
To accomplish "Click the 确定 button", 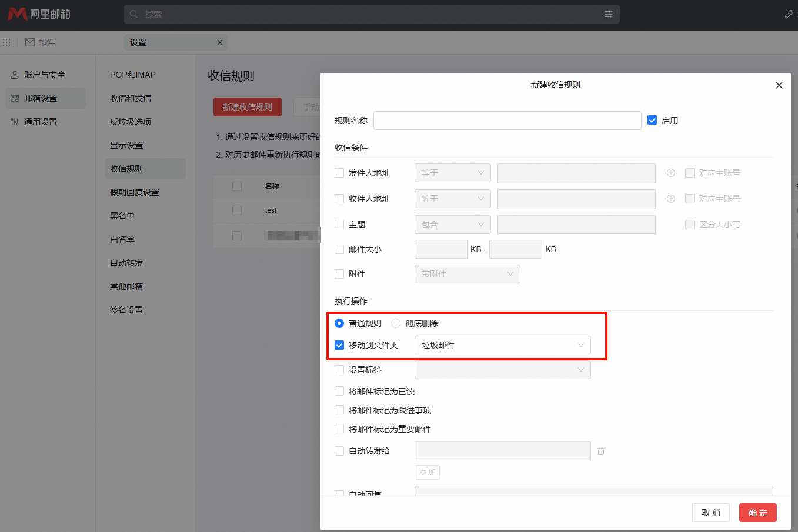I will point(757,513).
